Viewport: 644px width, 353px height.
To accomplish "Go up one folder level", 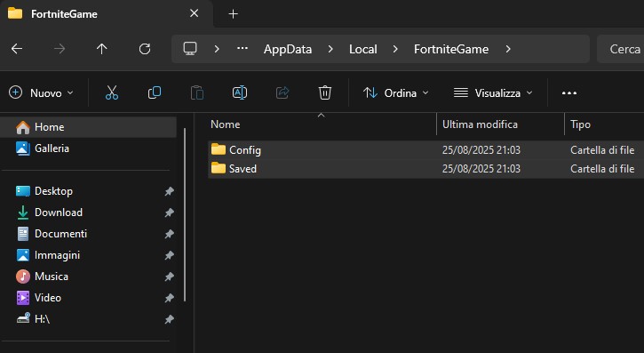I will [x=102, y=49].
